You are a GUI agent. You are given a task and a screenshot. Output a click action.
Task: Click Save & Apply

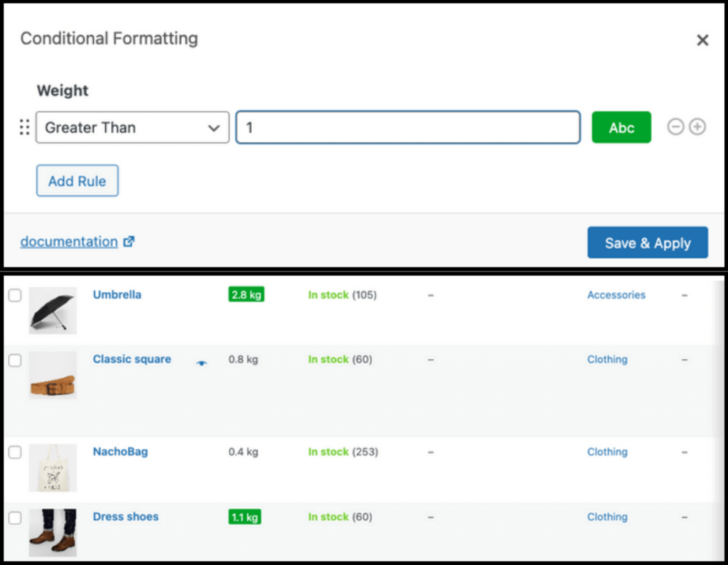[x=647, y=243]
